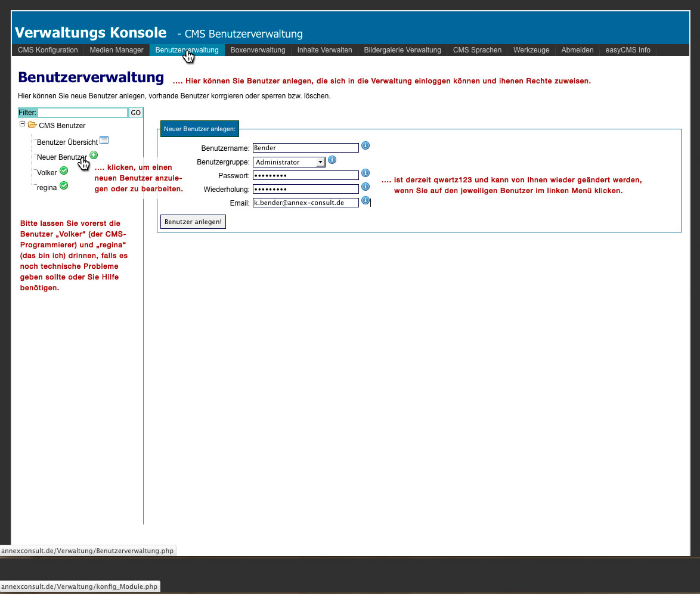Collapse the CMS Benutzer tree folder
This screenshot has width=700, height=596.
(x=22, y=124)
